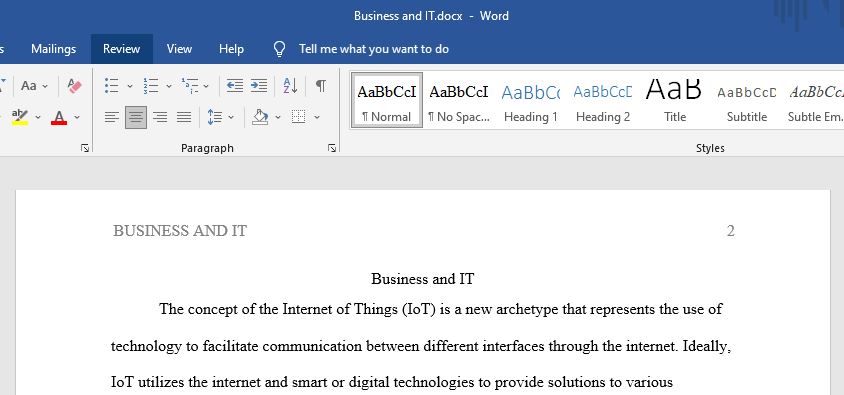
Task: Toggle center alignment
Action: click(136, 117)
